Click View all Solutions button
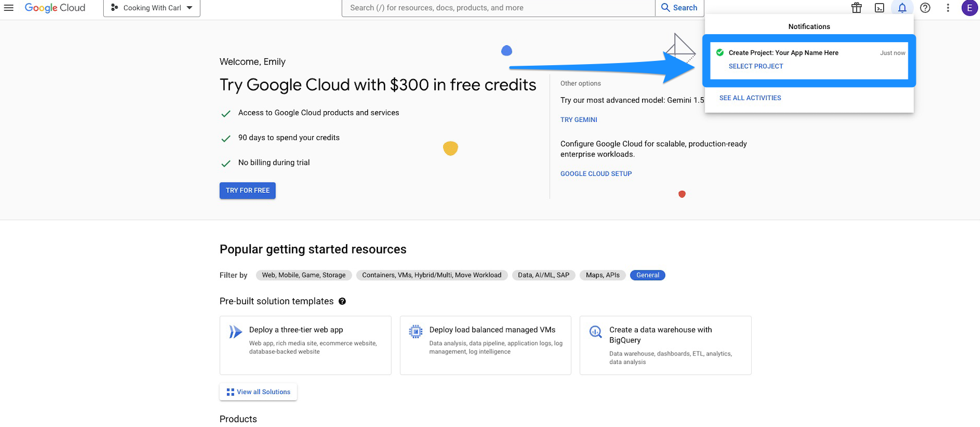980x427 pixels. [x=258, y=392]
